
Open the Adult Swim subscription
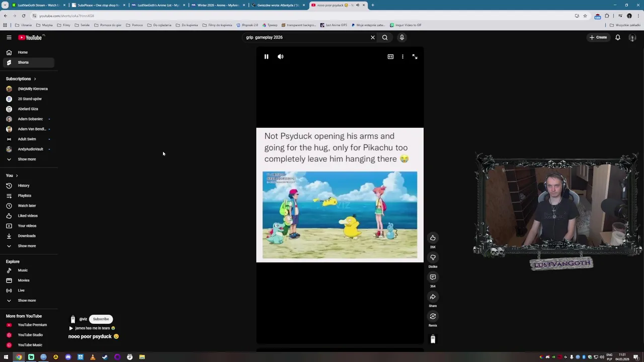pos(28,139)
